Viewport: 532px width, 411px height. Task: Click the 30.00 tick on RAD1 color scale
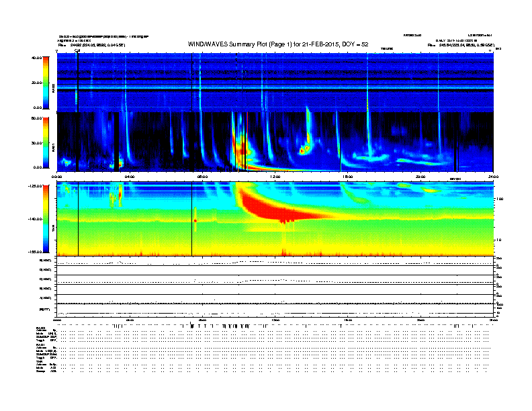coord(36,143)
